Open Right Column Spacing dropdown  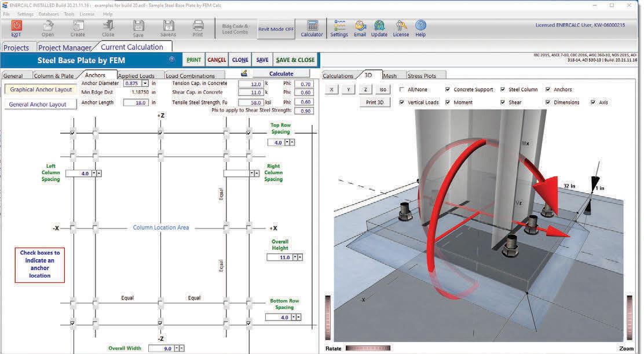[x=252, y=174]
